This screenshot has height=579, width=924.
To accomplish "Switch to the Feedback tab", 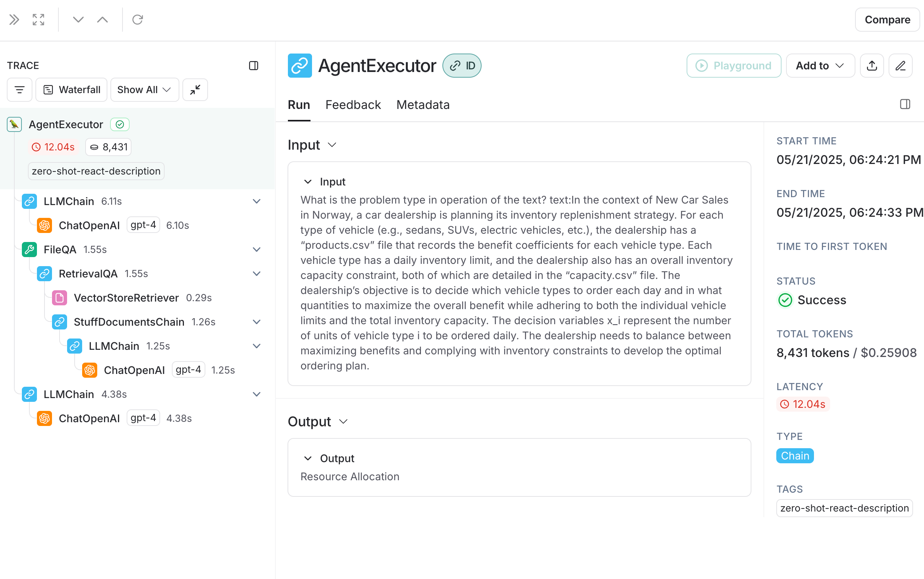I will coord(353,104).
